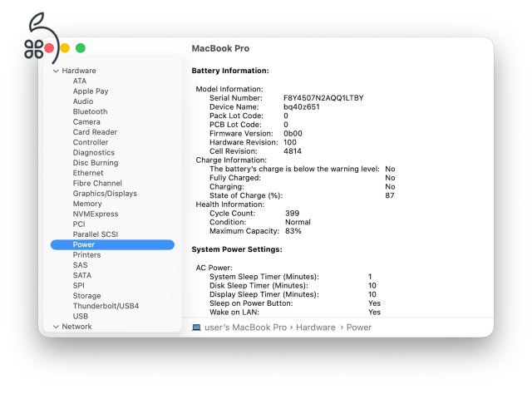This screenshot has height=399, width=532.
Task: Open the Storage hardware entry
Action: click(x=86, y=296)
